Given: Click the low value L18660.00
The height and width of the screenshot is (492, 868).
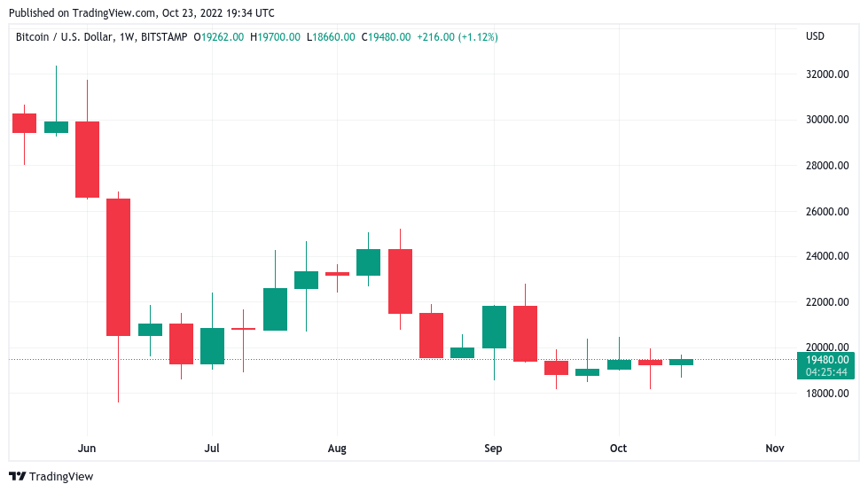Looking at the screenshot, I should [x=330, y=37].
